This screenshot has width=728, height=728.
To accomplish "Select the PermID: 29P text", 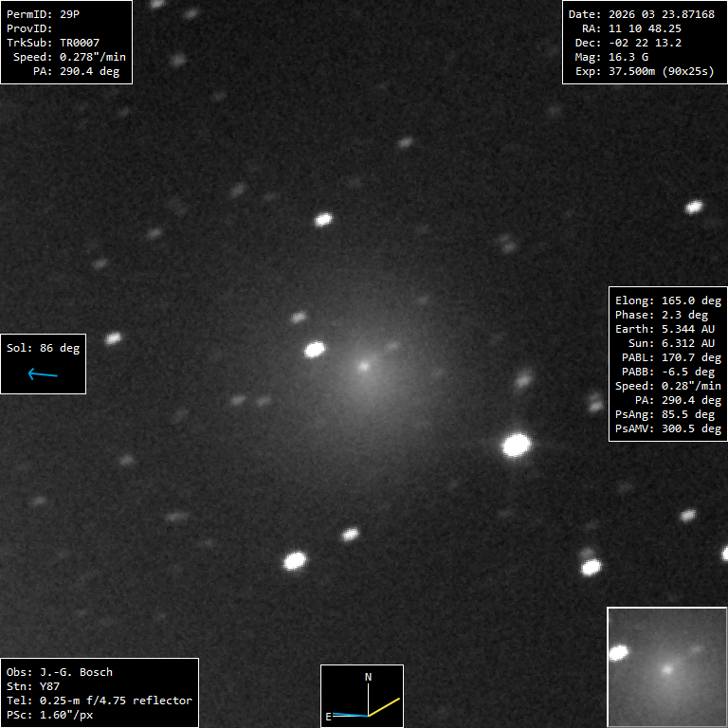I will tap(45, 14).
